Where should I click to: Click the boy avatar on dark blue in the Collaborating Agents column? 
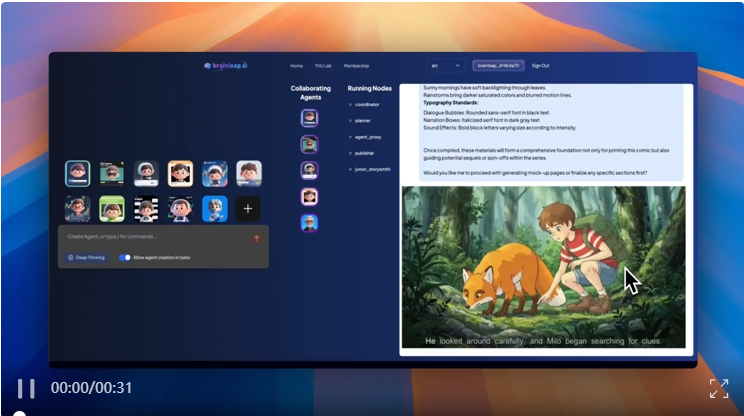pos(309,118)
